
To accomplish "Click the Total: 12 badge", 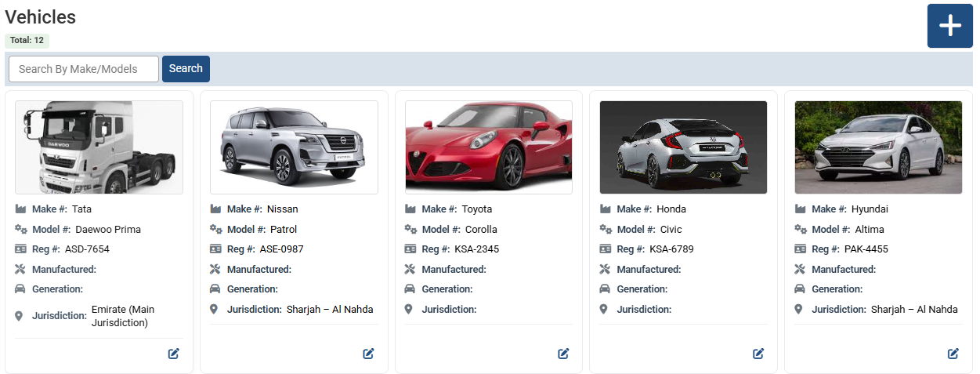I will 27,40.
